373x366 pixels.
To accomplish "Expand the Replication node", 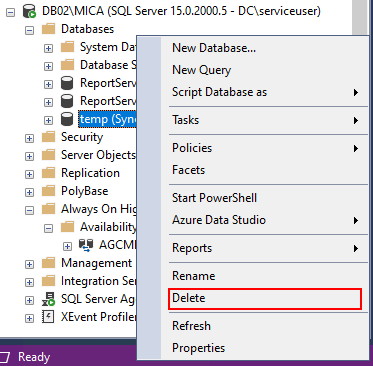I will click(x=30, y=174).
